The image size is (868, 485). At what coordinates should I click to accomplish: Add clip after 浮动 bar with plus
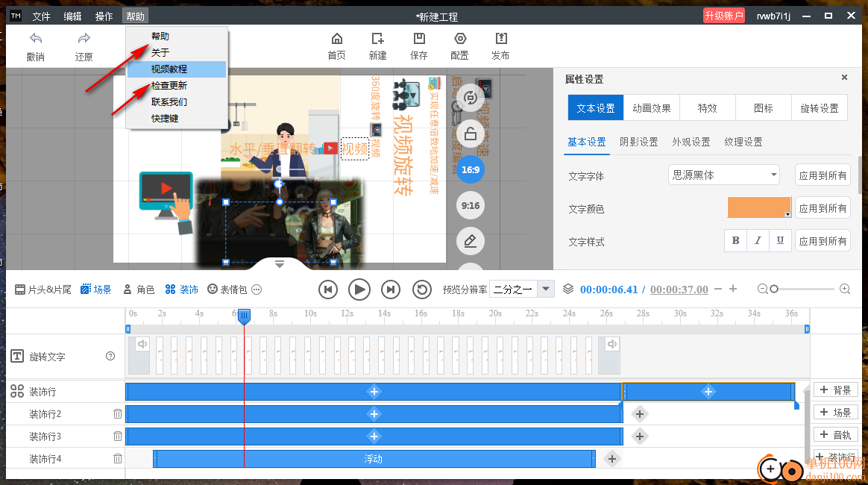coord(612,459)
